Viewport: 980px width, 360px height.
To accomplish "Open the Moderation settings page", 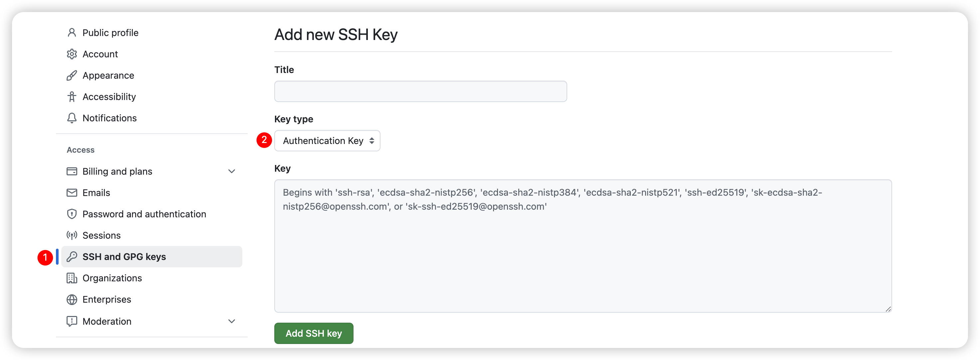I will coord(107,321).
